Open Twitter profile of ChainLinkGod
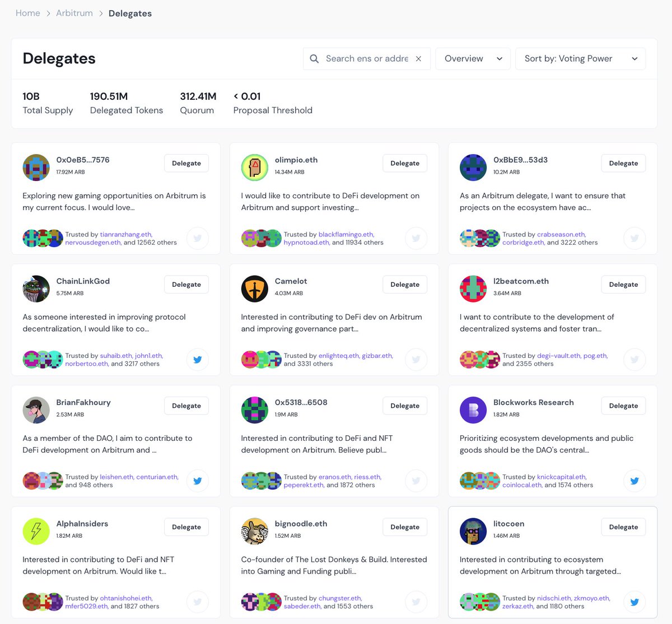The height and width of the screenshot is (624, 672). [197, 360]
